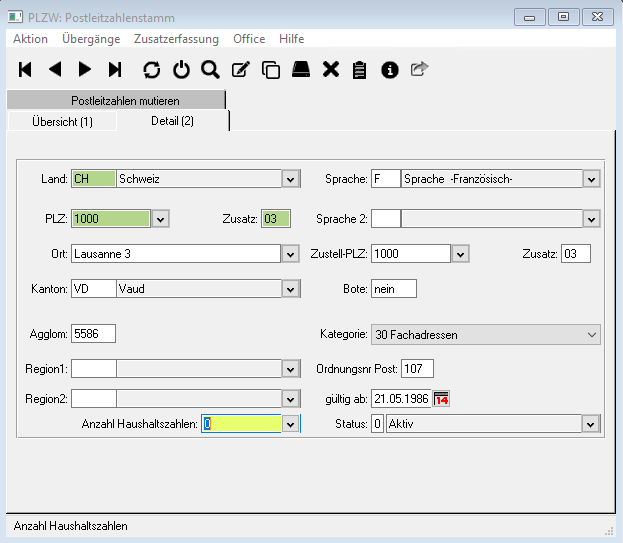
Task: Jump to the first record
Action: pos(26,69)
